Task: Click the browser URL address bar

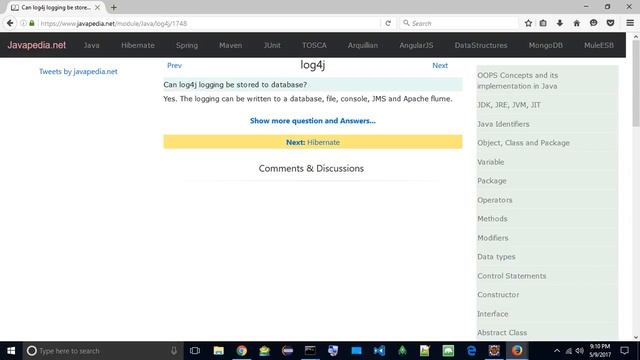Action: coord(208,23)
